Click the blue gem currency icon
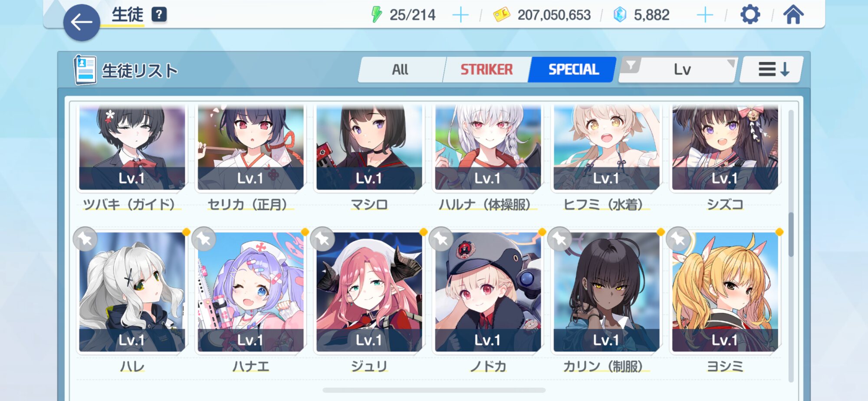Screen dimensions: 868x401 (620, 15)
